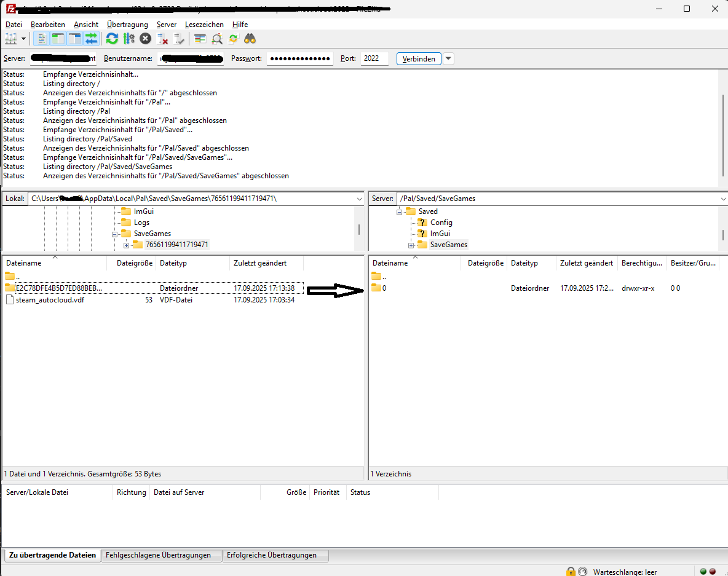
Task: Switch to Zu übertragende Dateien tab
Action: click(52, 555)
